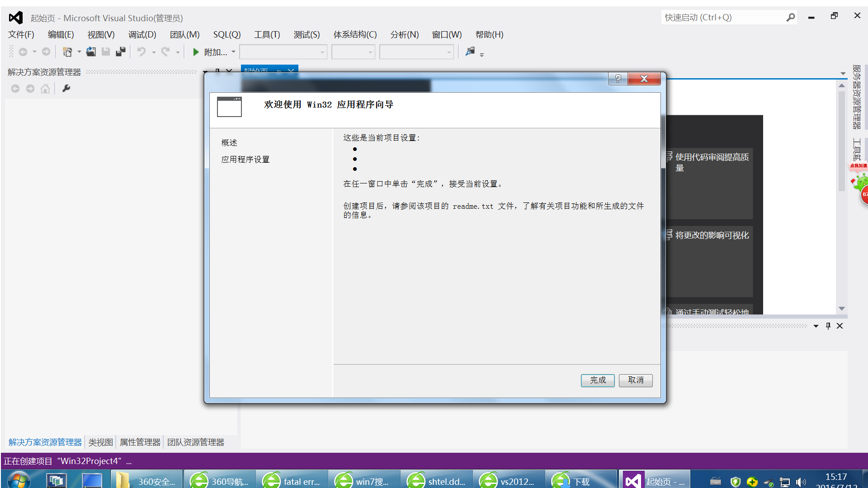Screen dimensions: 868x488
Task: Open the narrow middle toolbar combo box
Action: (353, 52)
